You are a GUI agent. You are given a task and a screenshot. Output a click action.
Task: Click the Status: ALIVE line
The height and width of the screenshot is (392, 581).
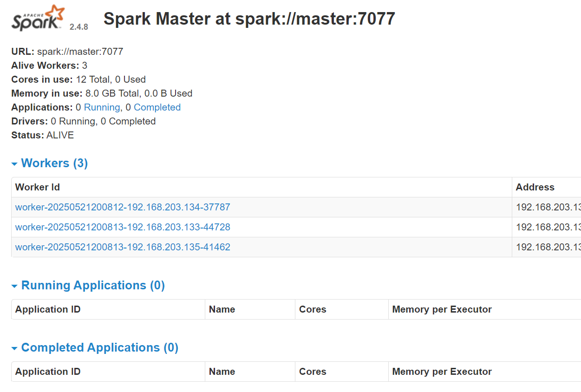pos(43,135)
